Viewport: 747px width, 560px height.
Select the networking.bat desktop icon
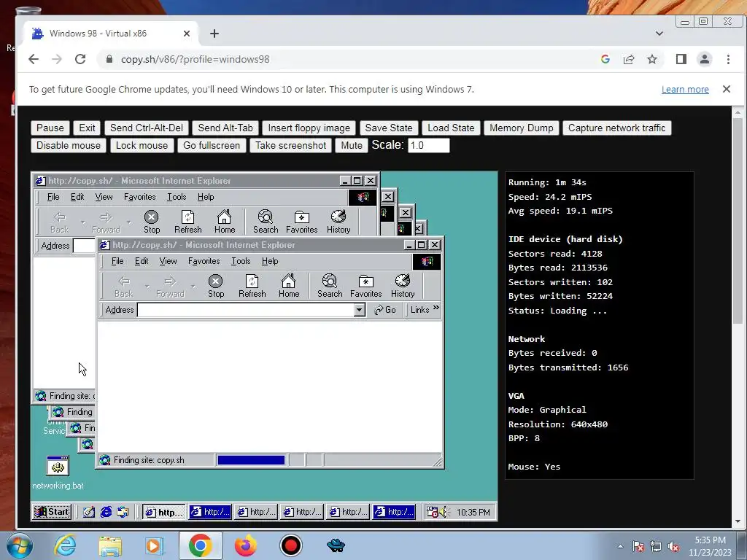[58, 472]
